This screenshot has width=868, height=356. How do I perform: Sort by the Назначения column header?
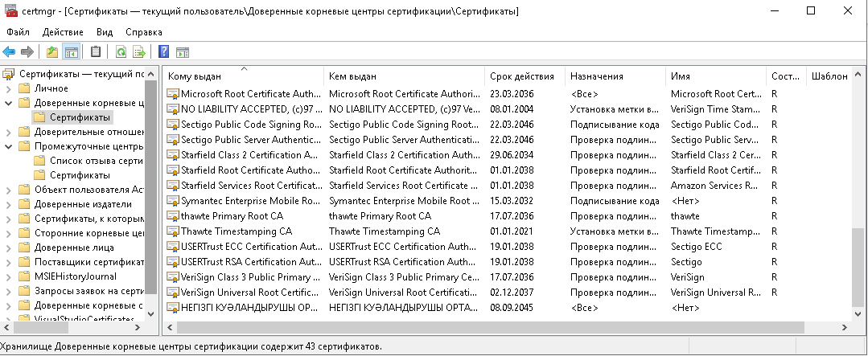615,76
